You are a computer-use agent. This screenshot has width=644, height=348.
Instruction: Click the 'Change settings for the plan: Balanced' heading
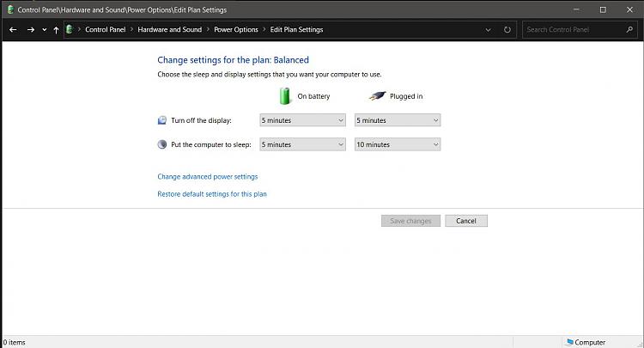tap(233, 60)
